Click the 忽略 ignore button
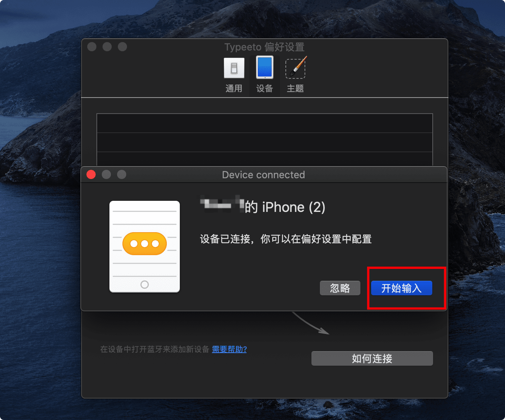 point(340,288)
